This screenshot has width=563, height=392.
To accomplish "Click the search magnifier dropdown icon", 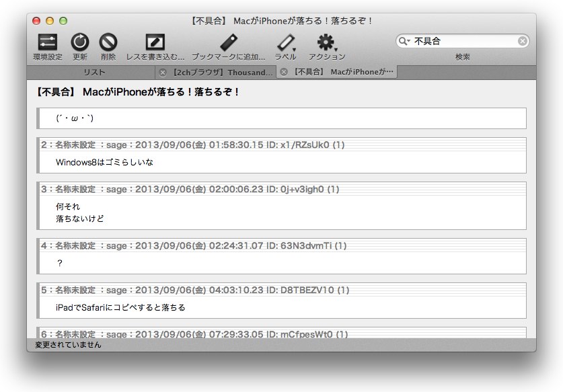I will point(404,41).
